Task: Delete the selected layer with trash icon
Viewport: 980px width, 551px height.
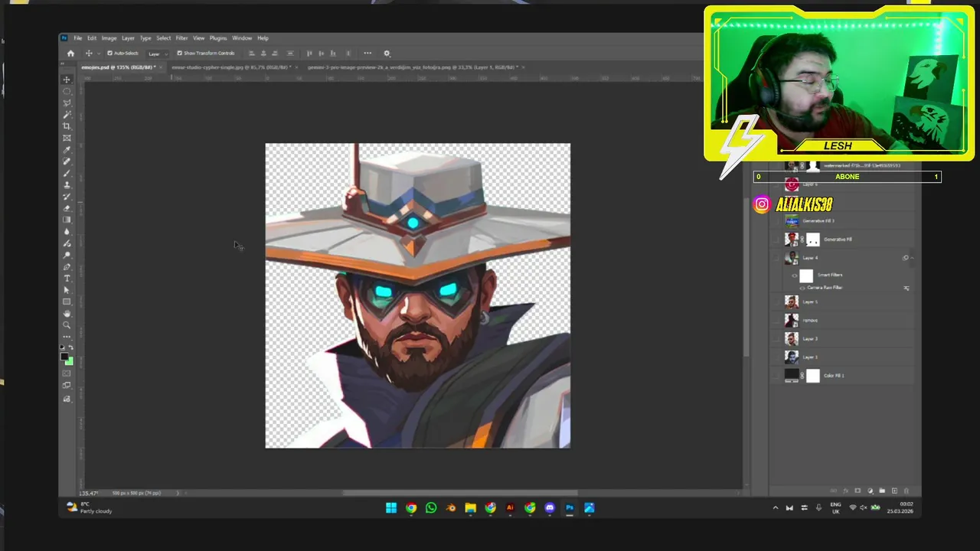Action: [906, 491]
